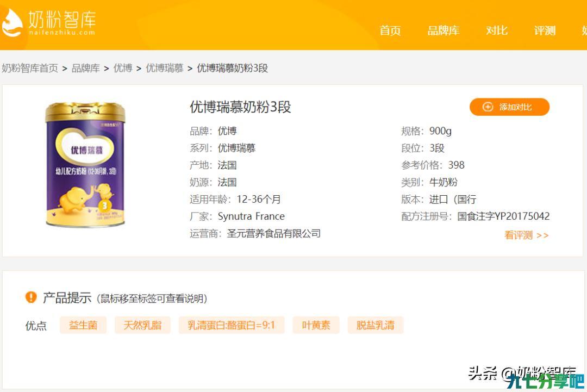Click the manufacturer name Synutra France
The height and width of the screenshot is (392, 587).
[251, 216]
